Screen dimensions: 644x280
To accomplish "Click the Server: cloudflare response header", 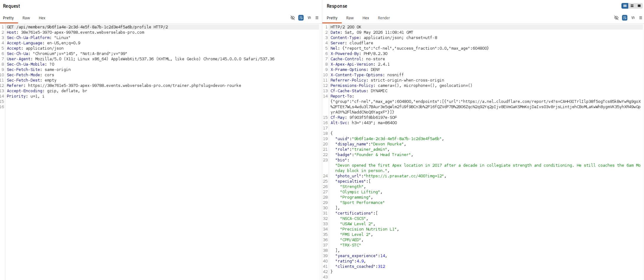I will click(x=352, y=43).
